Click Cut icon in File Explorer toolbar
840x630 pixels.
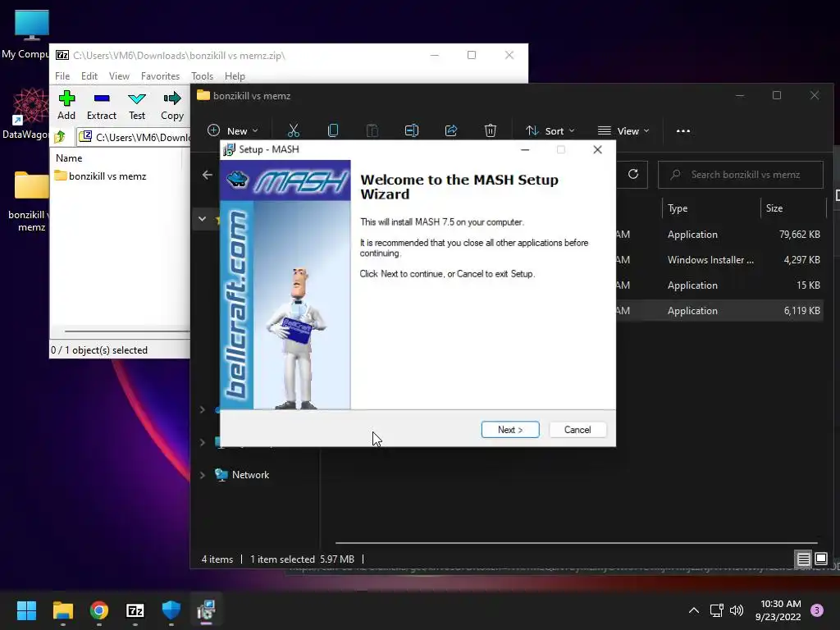293,130
